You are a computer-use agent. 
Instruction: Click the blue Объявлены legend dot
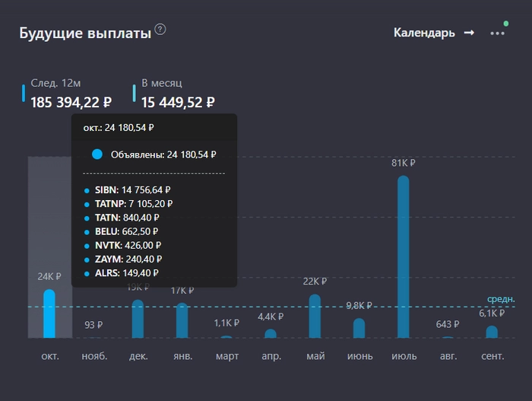(97, 154)
